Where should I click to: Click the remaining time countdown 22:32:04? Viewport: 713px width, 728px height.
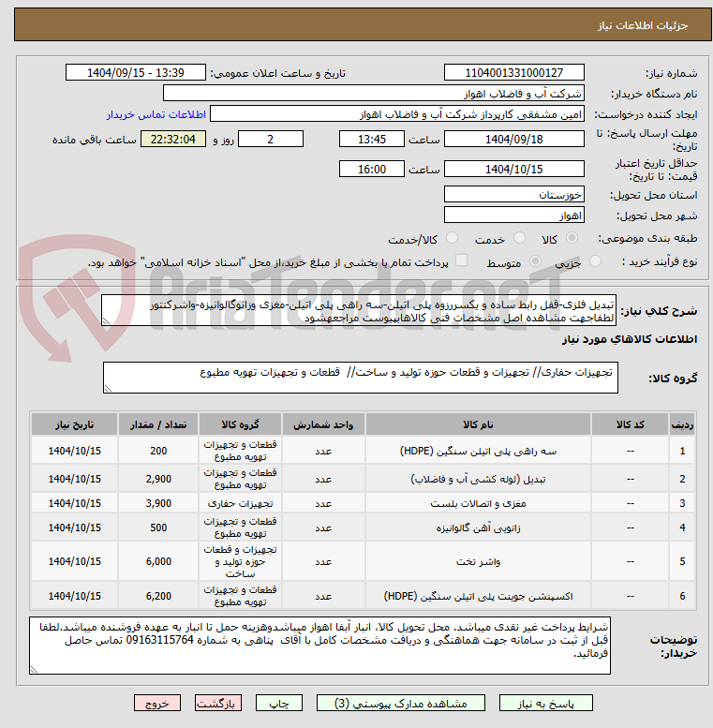click(173, 140)
